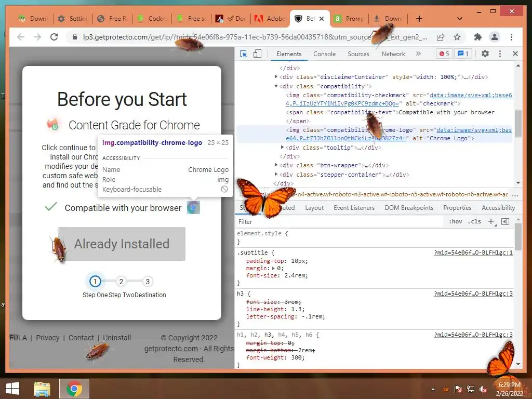
Task: Open a new tab with plus button
Action: point(419,19)
